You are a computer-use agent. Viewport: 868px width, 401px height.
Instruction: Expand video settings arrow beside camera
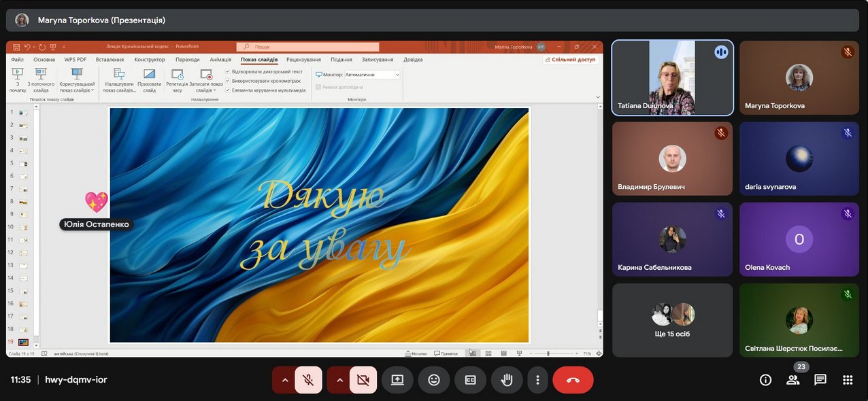click(x=339, y=380)
